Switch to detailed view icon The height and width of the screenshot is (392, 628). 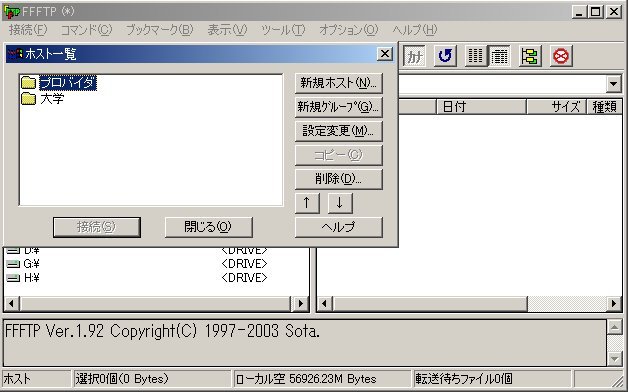point(499,56)
